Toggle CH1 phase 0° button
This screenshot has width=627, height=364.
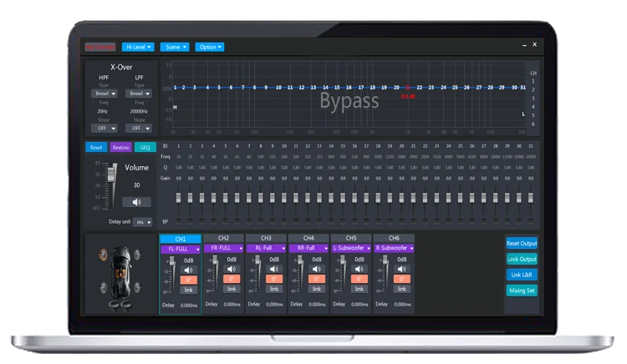[190, 279]
